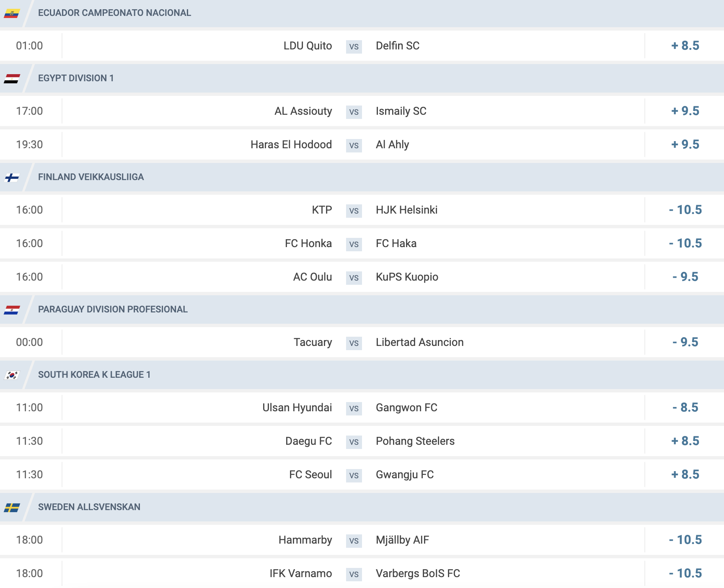Click the South Korea flag icon
This screenshot has height=588, width=724.
12,375
